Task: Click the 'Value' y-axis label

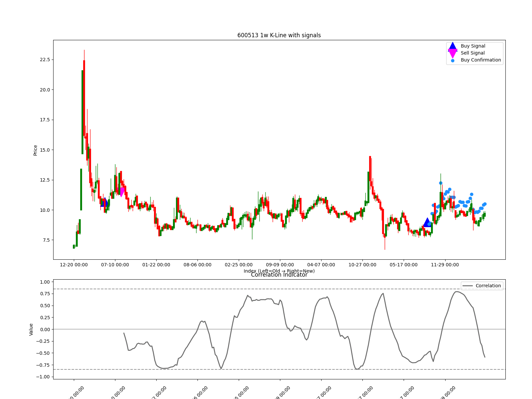Action: (x=31, y=330)
